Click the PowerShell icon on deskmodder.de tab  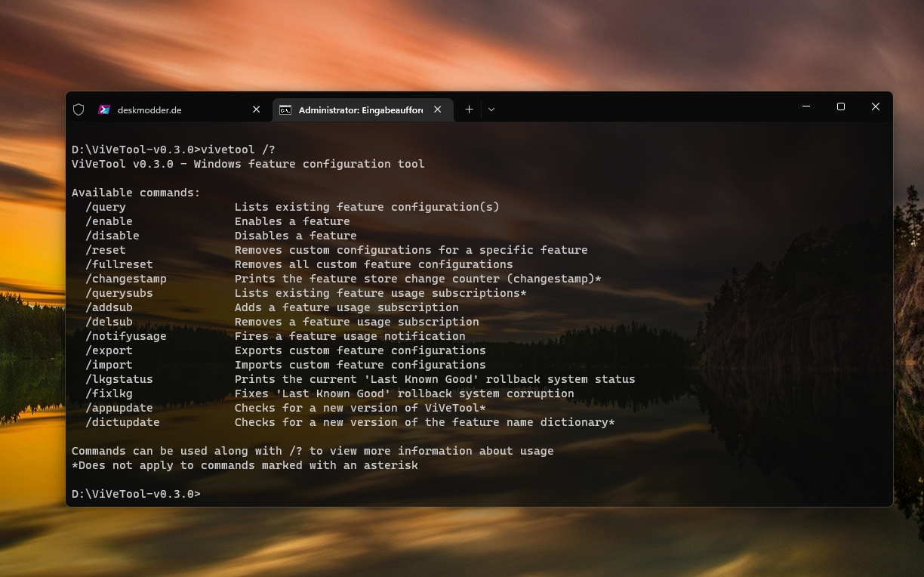tap(104, 110)
